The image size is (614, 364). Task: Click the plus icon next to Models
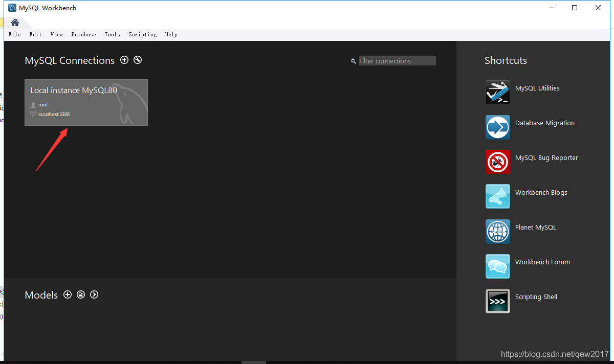click(x=68, y=294)
